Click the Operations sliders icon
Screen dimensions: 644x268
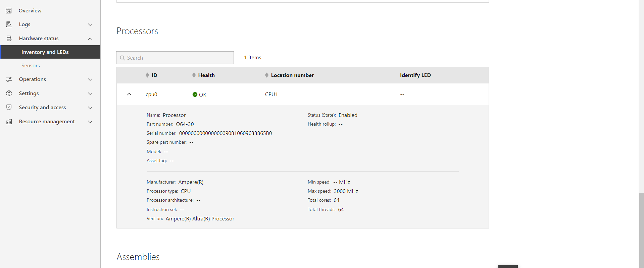[x=9, y=79]
